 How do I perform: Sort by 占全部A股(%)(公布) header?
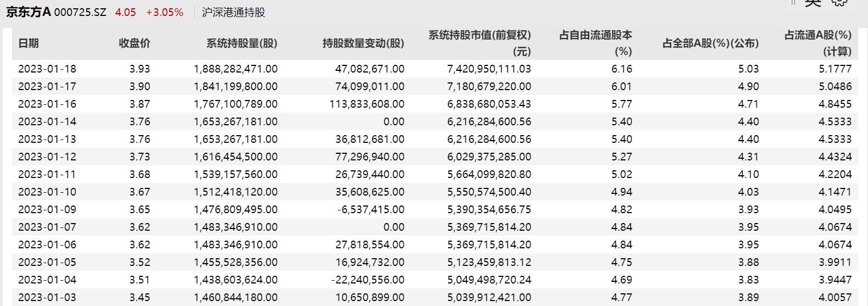coord(710,43)
